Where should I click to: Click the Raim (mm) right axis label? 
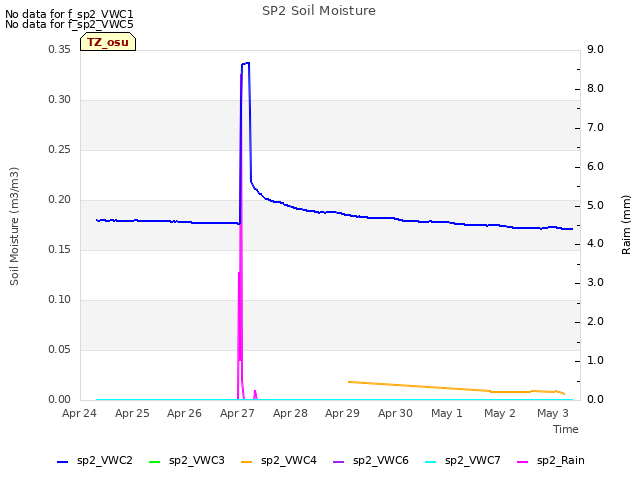[626, 225]
